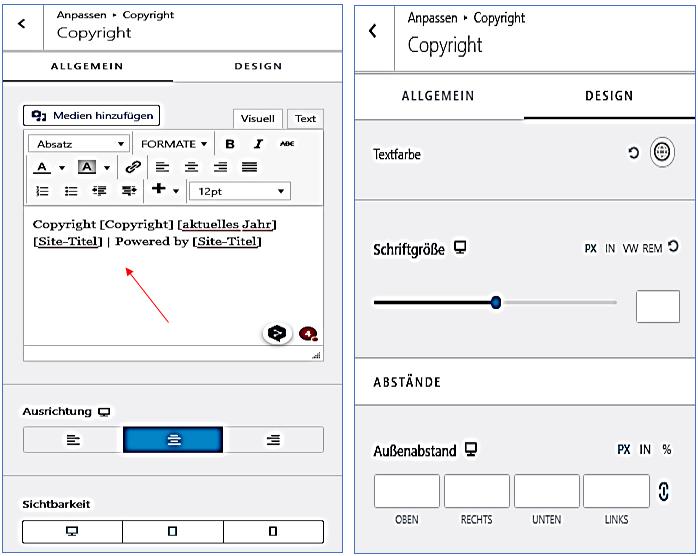Open the 12pt font size dropdown

(239, 191)
